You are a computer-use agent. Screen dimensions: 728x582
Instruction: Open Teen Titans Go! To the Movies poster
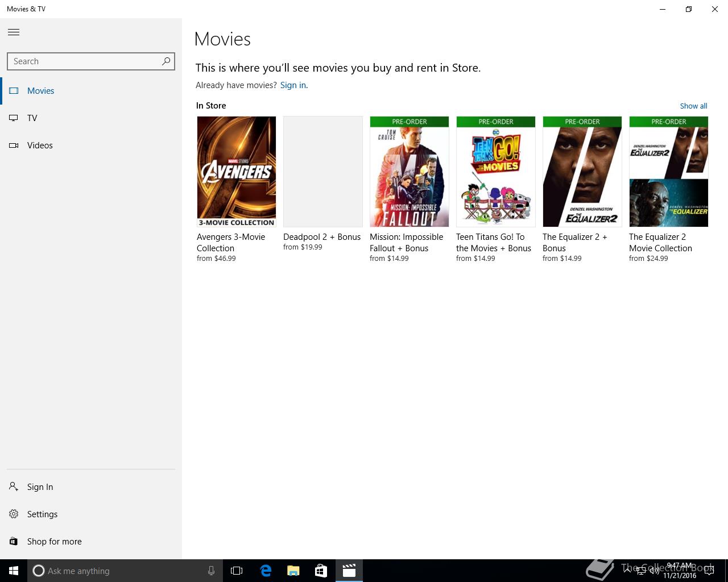coord(496,172)
